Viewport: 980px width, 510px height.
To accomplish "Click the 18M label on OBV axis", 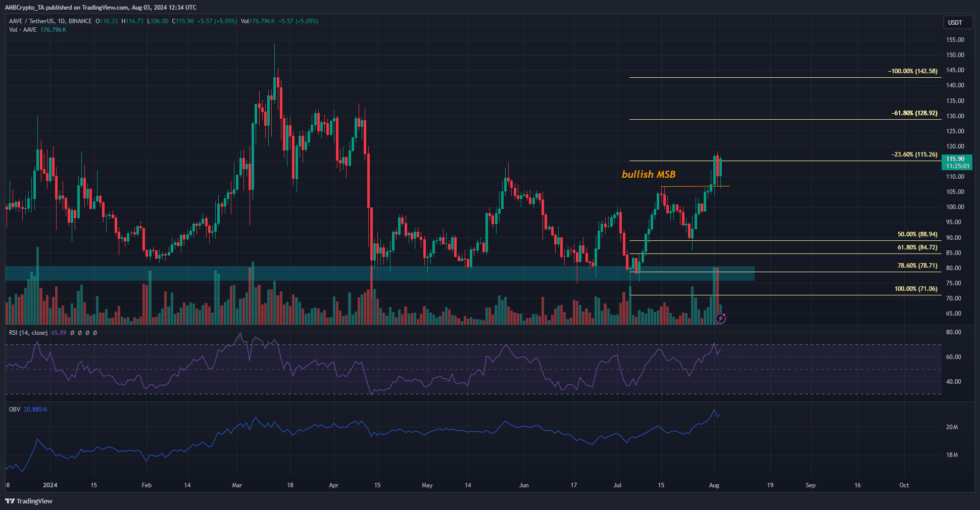I will [x=952, y=455].
